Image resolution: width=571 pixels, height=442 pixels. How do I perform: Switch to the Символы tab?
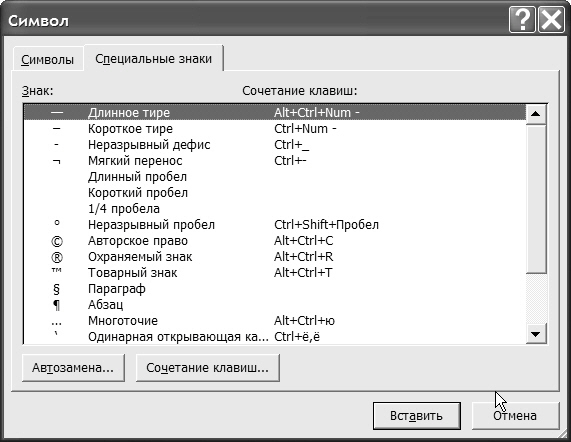[47, 59]
